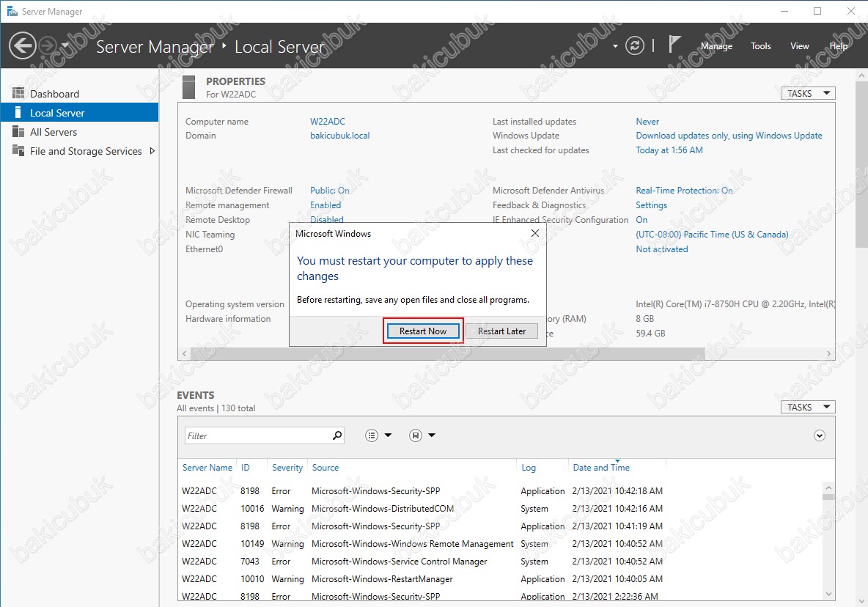This screenshot has width=868, height=607.
Task: Open navigation history dropdown arrow
Action: pos(65,45)
